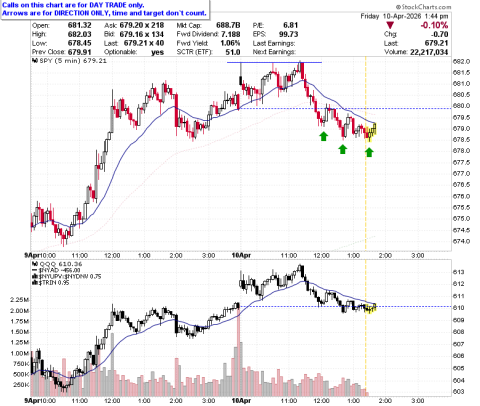Click the note about DAY TRADE only
Viewport: 480px width, 406px height.
pos(73,5)
